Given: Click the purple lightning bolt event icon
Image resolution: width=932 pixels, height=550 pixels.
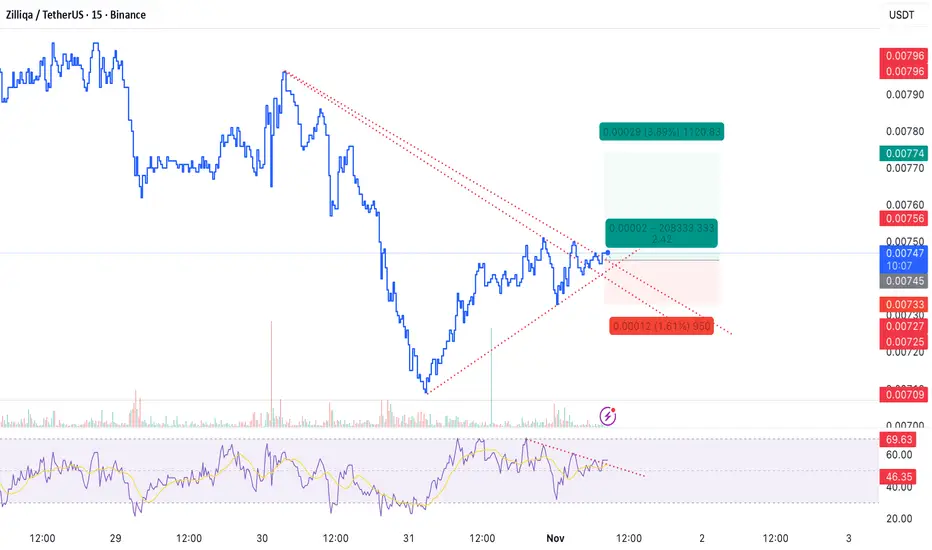Looking at the screenshot, I should pos(607,416).
